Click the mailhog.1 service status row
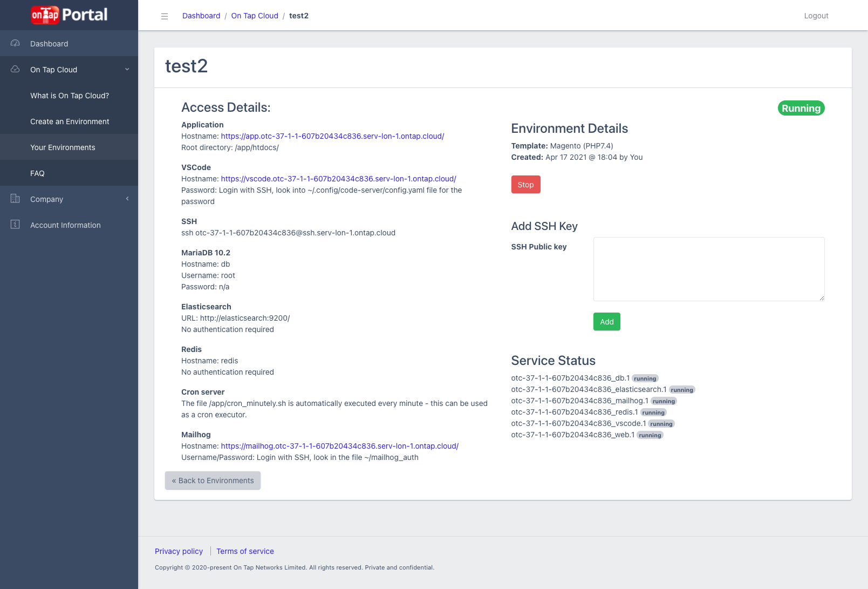The width and height of the screenshot is (868, 589). point(594,401)
